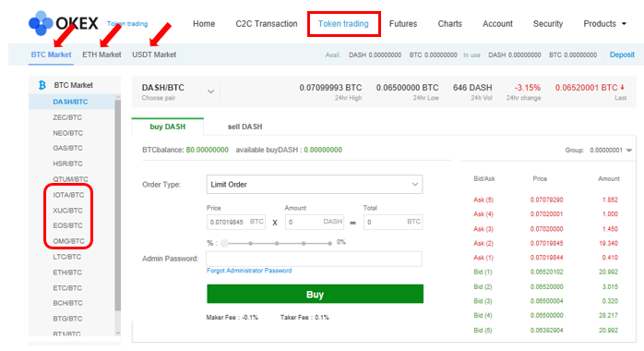The image size is (644, 351).
Task: Switch to sell DASH tab
Action: click(x=244, y=127)
